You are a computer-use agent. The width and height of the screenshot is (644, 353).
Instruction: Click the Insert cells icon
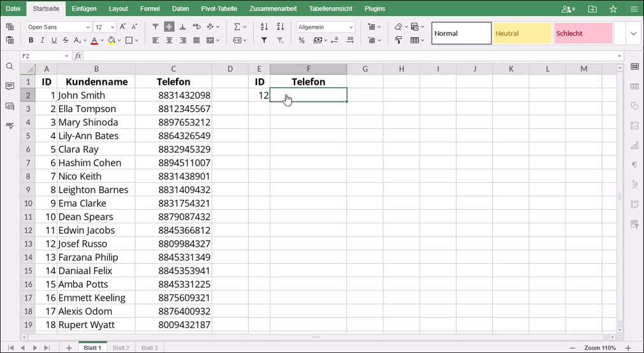371,27
